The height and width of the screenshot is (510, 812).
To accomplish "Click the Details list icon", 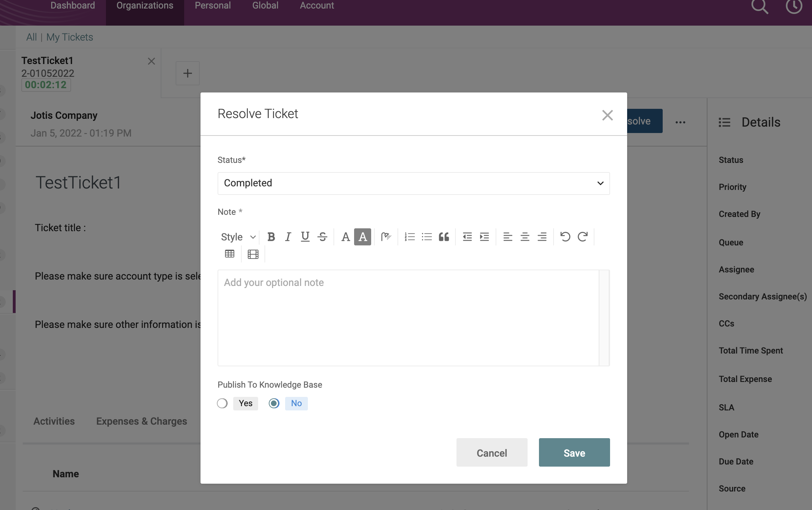I will tap(725, 122).
